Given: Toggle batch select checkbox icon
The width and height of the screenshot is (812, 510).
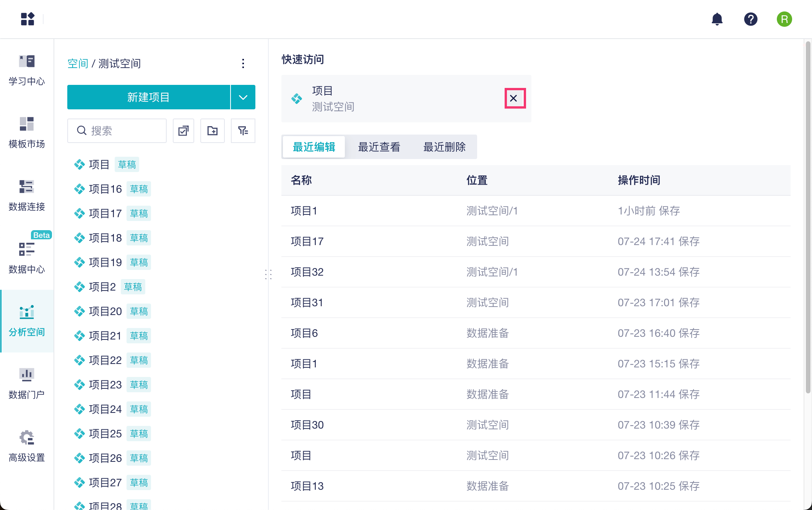Looking at the screenshot, I should coord(184,131).
